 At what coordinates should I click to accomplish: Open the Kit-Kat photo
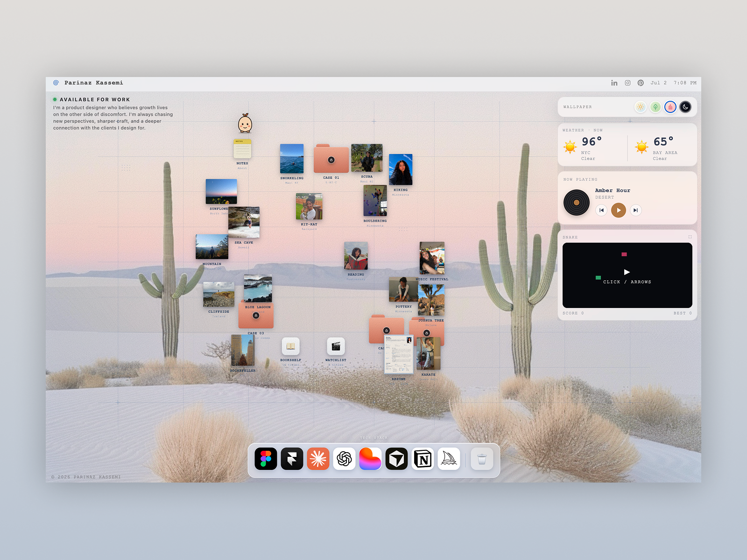point(309,207)
